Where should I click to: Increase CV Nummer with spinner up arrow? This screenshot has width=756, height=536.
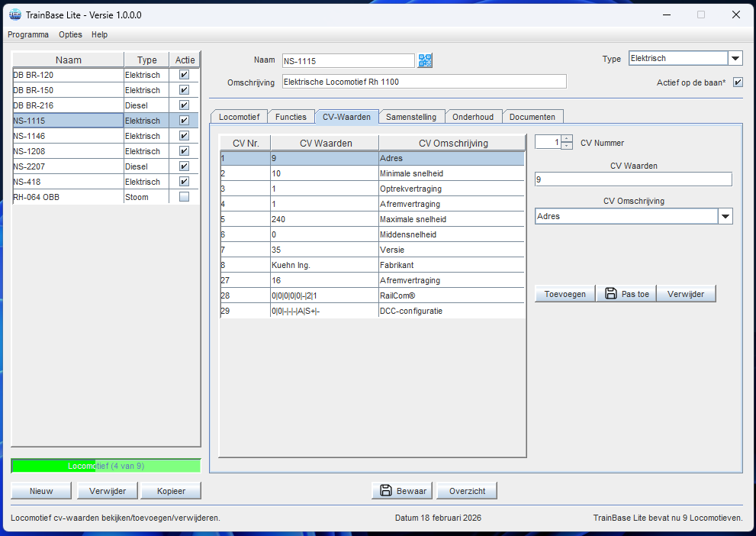567,138
